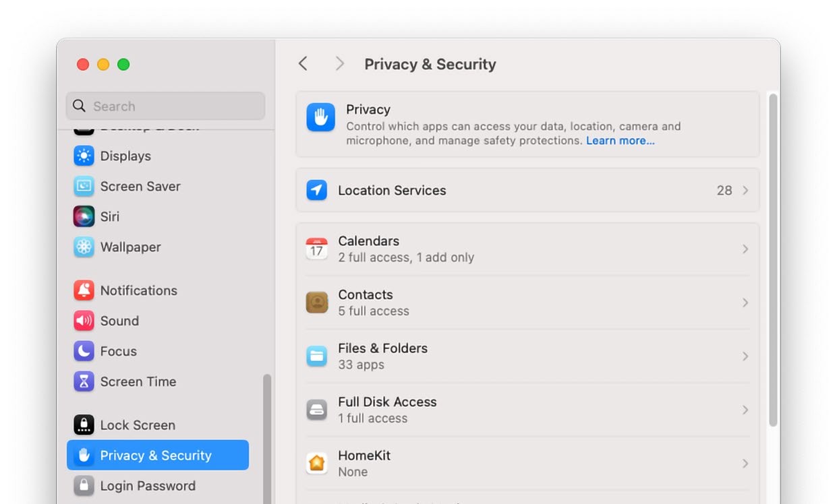
Task: Select Sound in the sidebar
Action: coord(158,321)
